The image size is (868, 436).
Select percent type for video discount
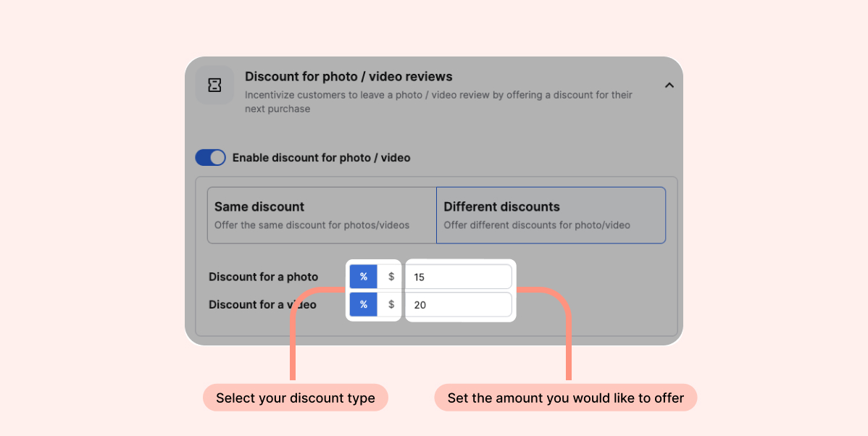pos(364,305)
